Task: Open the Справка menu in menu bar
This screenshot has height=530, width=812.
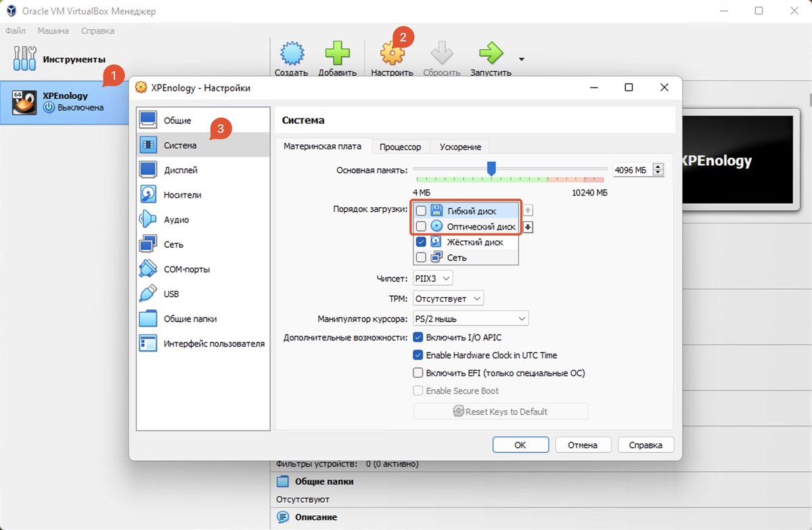Action: 97,30
